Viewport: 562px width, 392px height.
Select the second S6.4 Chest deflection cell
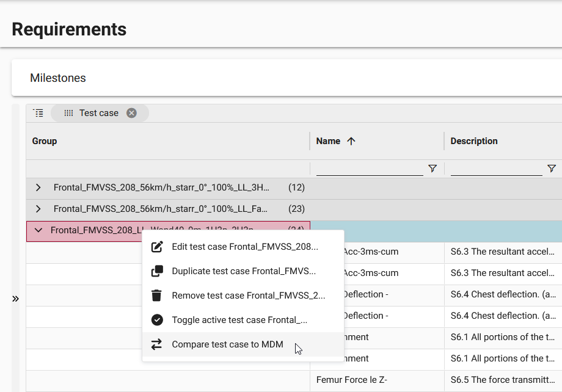pyautogui.click(x=503, y=316)
